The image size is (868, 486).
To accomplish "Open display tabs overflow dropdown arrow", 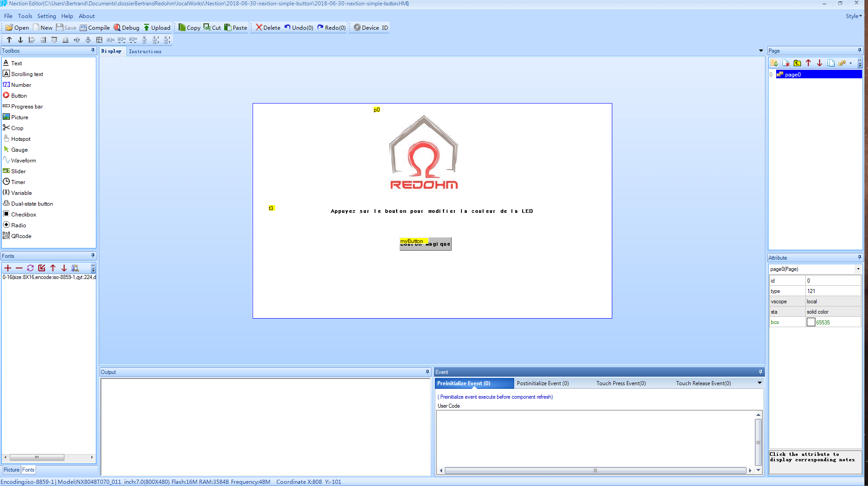I will point(761,51).
